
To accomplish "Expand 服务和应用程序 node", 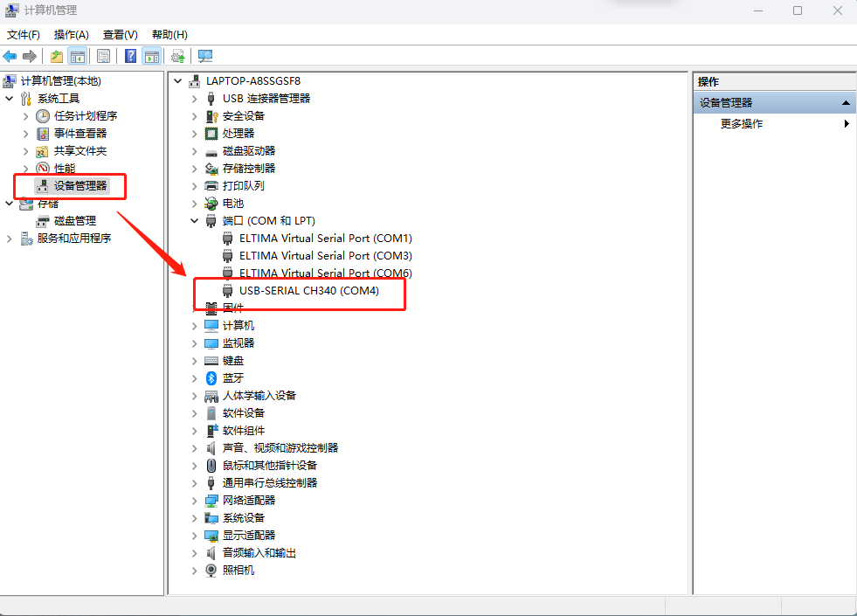I will 10,239.
